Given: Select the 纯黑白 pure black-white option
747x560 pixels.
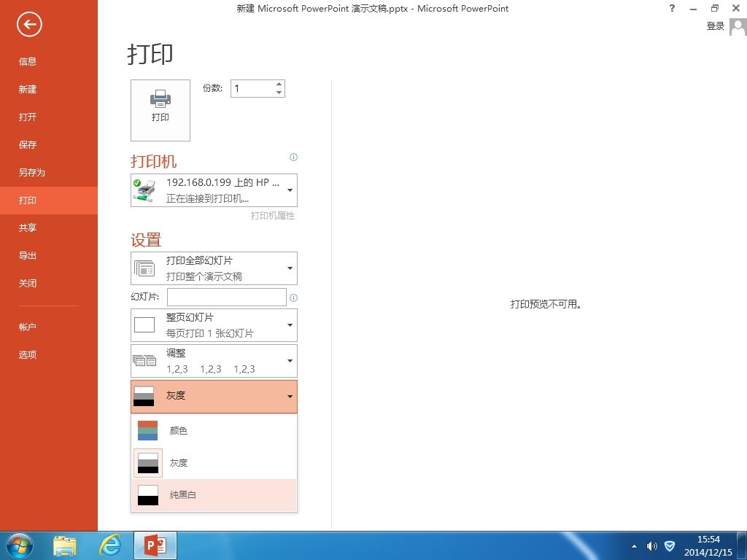Looking at the screenshot, I should pos(214,495).
